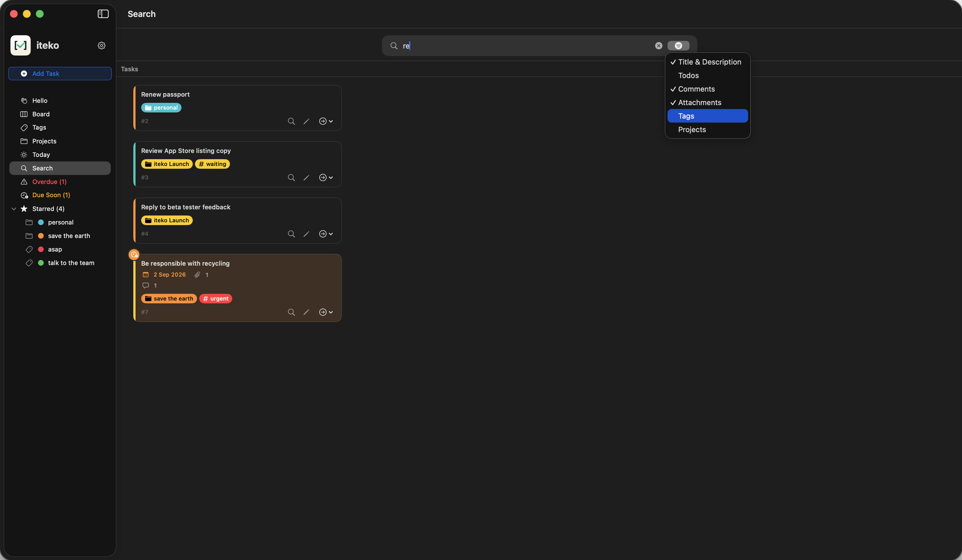Open starred save the earth project
Screen dimensions: 962x560
tap(60, 236)
